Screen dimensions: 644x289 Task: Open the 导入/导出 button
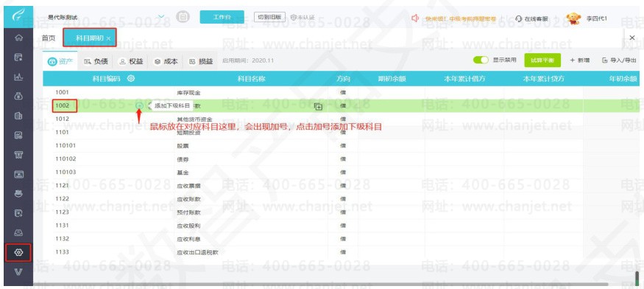pyautogui.click(x=620, y=60)
